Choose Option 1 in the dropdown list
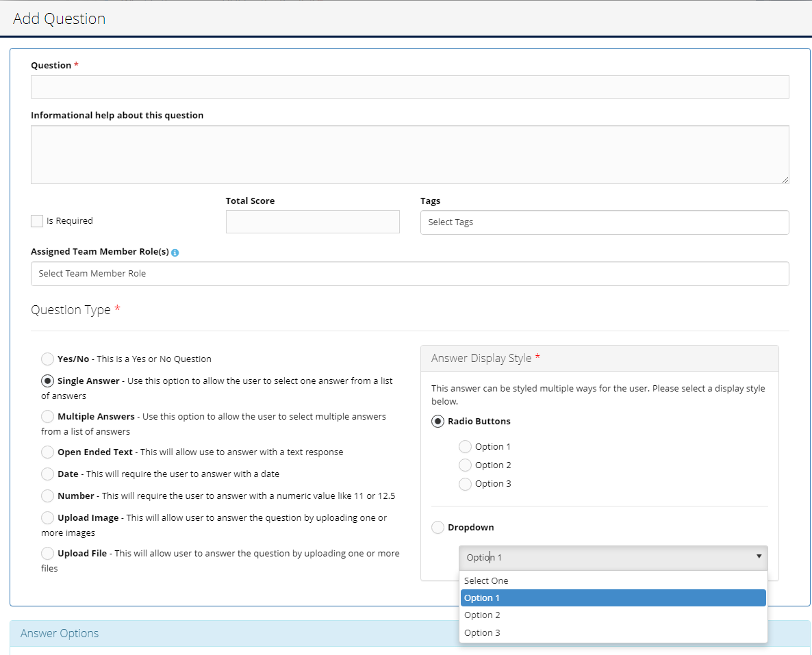Screen dimensions: 812x655 pyautogui.click(x=613, y=598)
